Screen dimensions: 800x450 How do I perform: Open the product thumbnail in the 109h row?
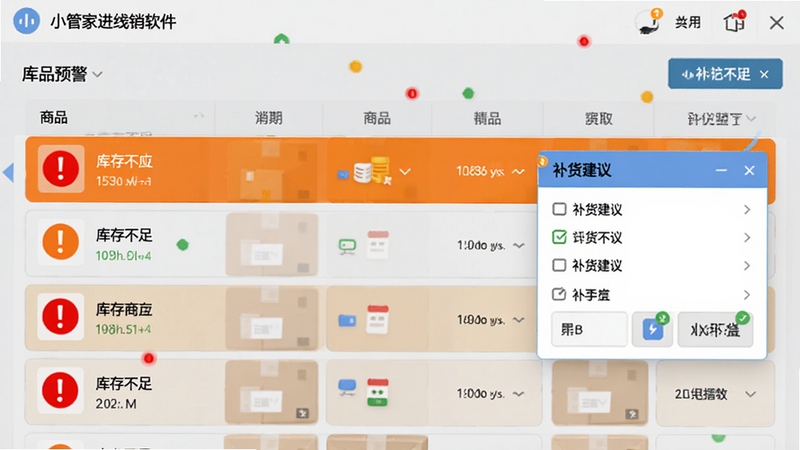point(271,244)
